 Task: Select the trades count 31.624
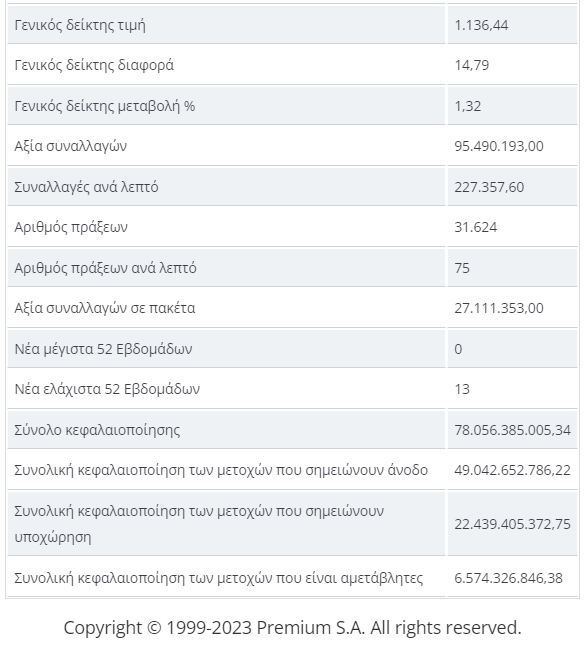pyautogui.click(x=476, y=227)
